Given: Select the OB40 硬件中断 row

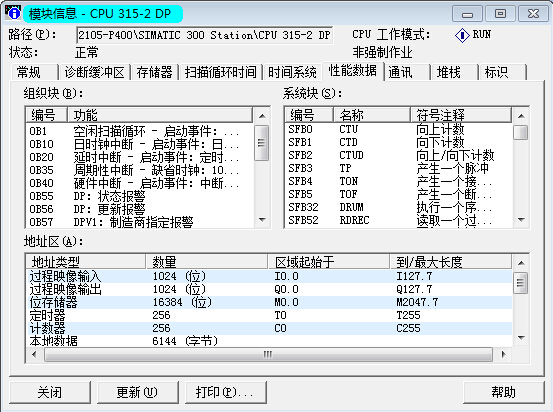Looking at the screenshot, I should (x=140, y=183).
